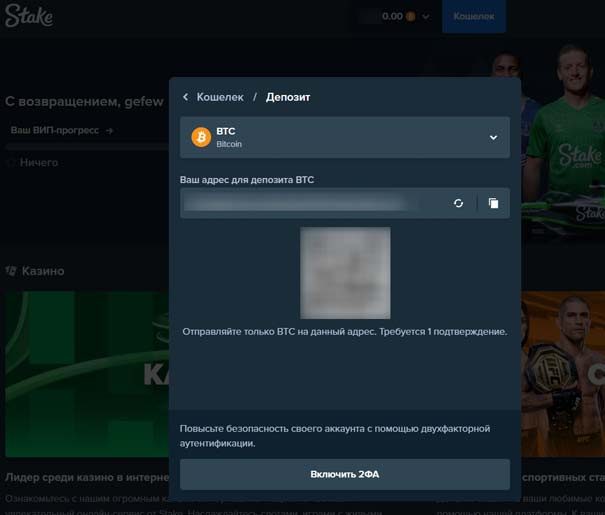Open the BTC Bitcoin currency selector
Image resolution: width=605 pixels, height=515 pixels.
[x=345, y=137]
